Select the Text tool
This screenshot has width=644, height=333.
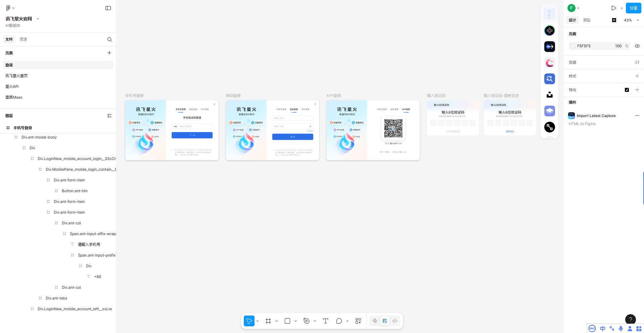[325, 321]
